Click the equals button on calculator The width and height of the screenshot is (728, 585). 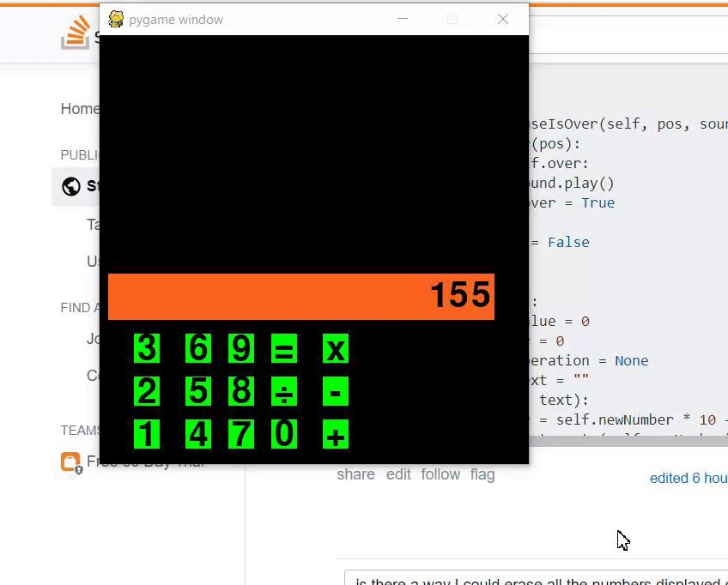point(284,348)
